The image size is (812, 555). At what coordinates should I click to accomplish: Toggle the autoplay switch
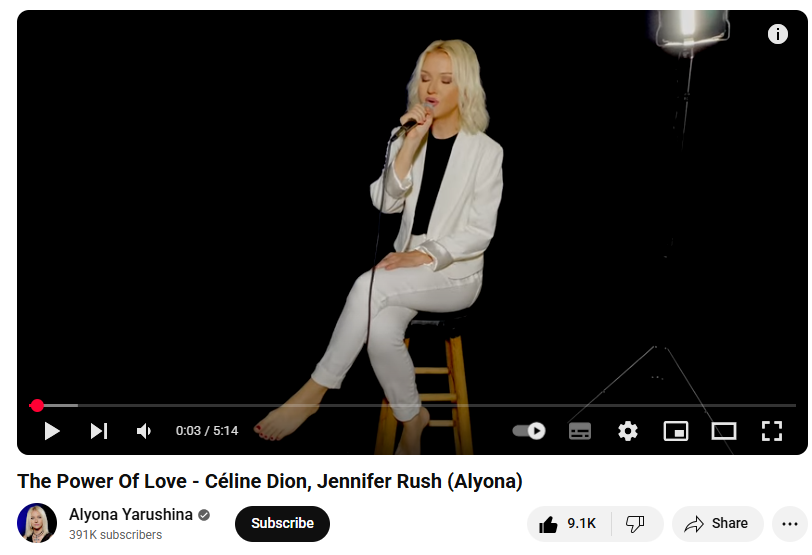(x=529, y=431)
